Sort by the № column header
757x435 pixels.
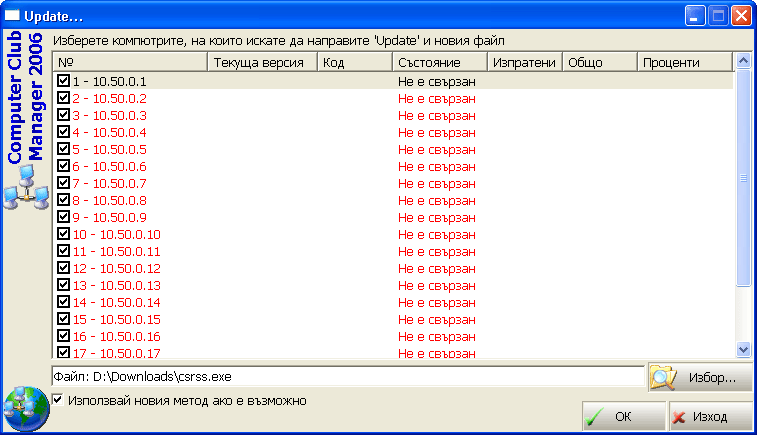tap(130, 62)
